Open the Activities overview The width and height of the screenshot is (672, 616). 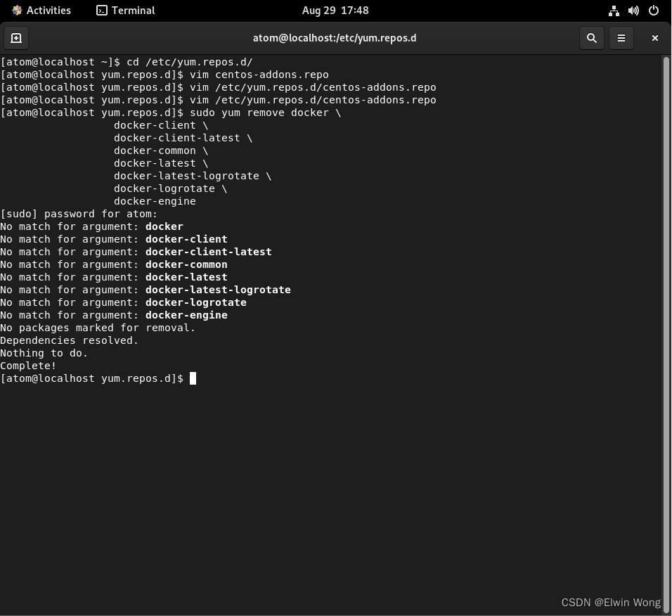point(41,11)
